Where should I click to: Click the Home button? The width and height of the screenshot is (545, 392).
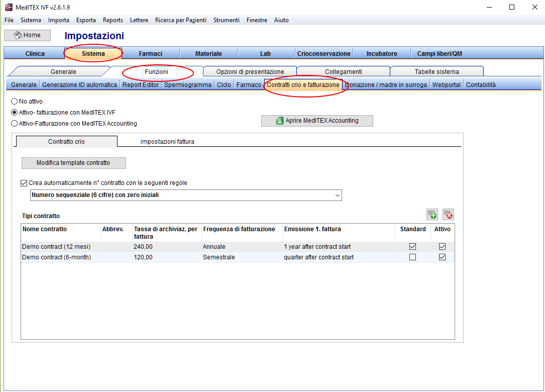point(28,35)
